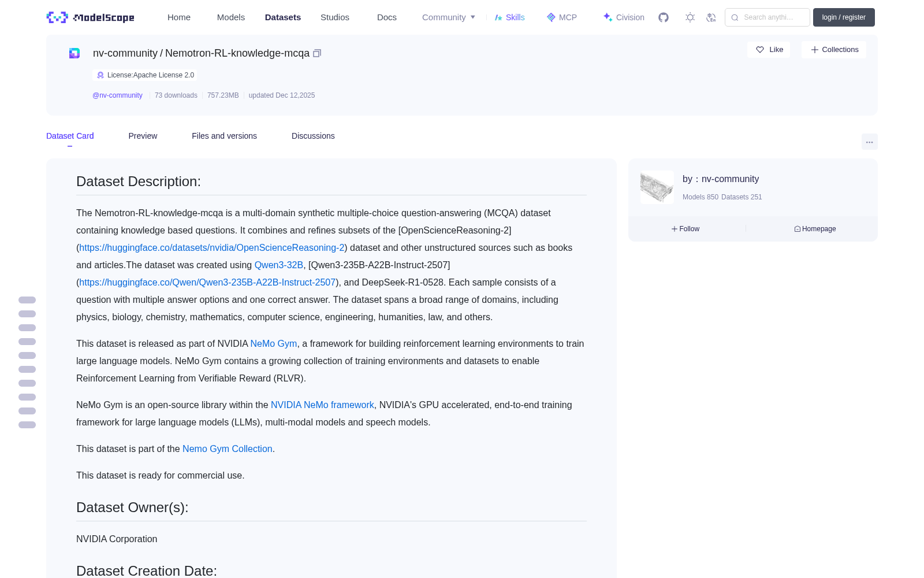Open the Qwen3-32B link
The width and height of the screenshot is (924, 578).
click(x=279, y=265)
